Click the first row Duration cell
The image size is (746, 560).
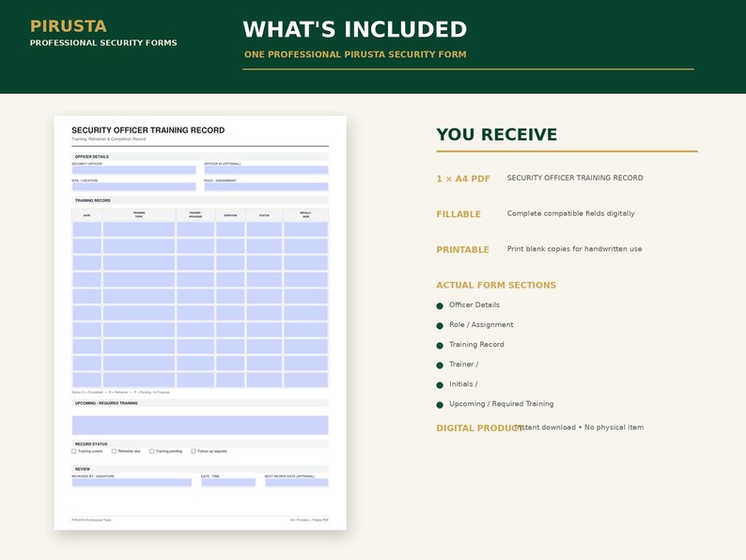230,230
